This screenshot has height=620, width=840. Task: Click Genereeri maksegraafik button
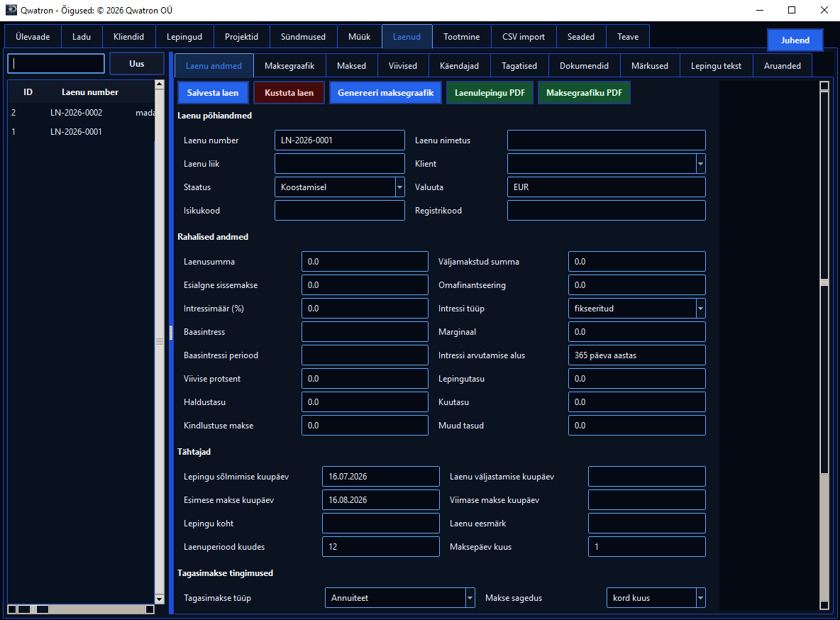pyautogui.click(x=385, y=93)
